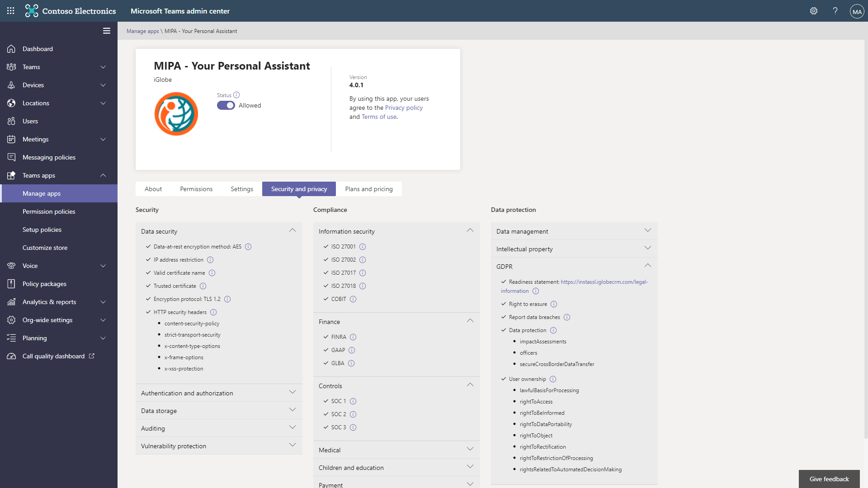Screen dimensions: 868x488
Task: Open Permission policies in sidebar
Action: pyautogui.click(x=49, y=211)
